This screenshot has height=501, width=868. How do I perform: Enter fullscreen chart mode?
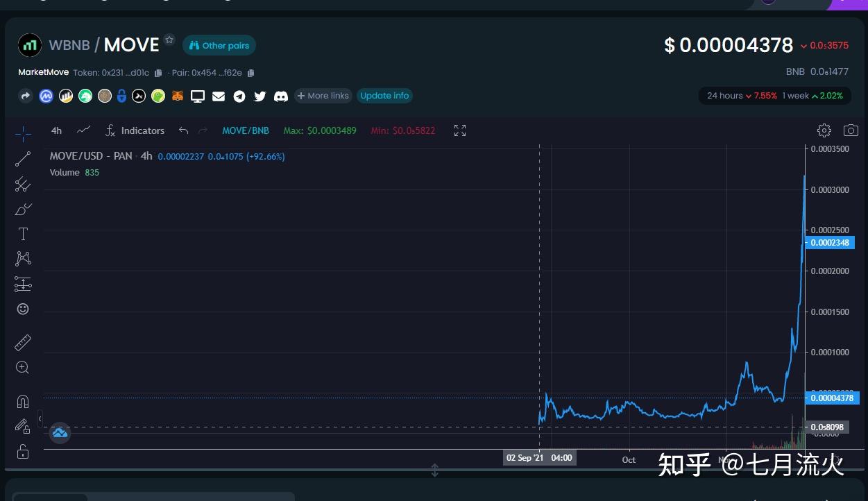pos(460,130)
